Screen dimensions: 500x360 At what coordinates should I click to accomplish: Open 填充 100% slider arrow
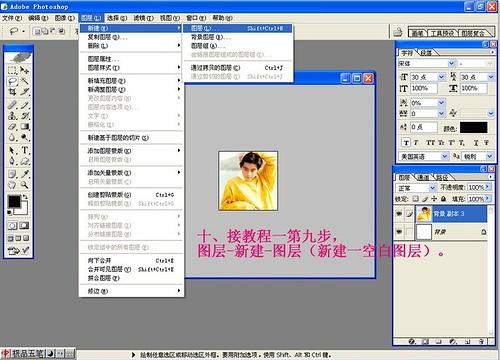[488, 199]
